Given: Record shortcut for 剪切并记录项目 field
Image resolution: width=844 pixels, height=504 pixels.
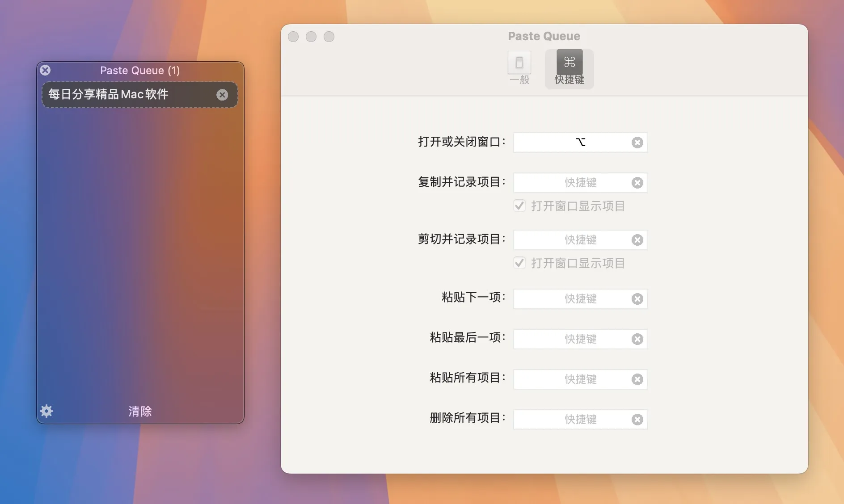Looking at the screenshot, I should pos(580,240).
